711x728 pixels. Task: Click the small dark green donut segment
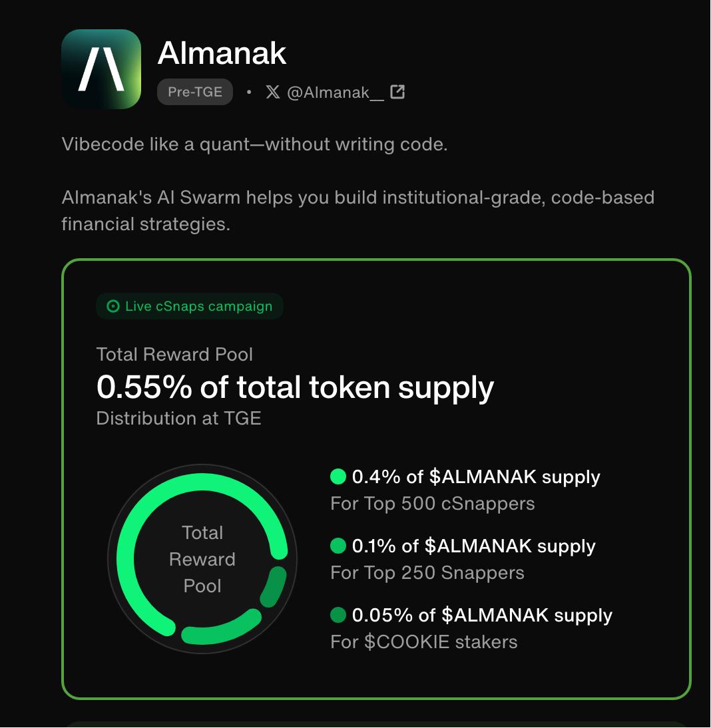coord(274,586)
